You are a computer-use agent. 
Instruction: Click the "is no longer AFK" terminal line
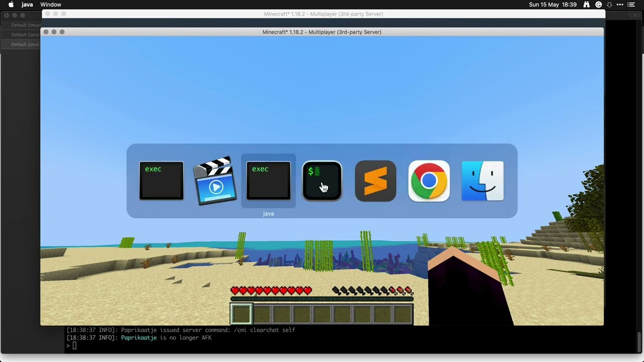click(x=139, y=338)
